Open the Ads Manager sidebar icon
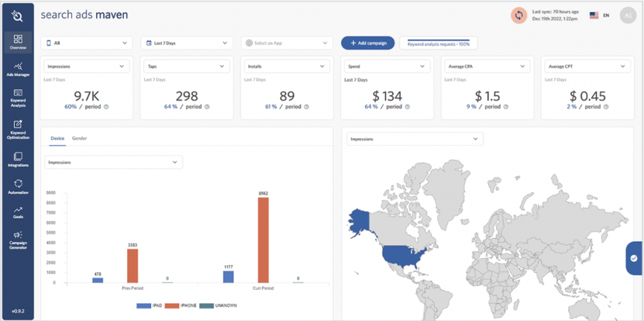The height and width of the screenshot is (321, 644). [x=18, y=69]
